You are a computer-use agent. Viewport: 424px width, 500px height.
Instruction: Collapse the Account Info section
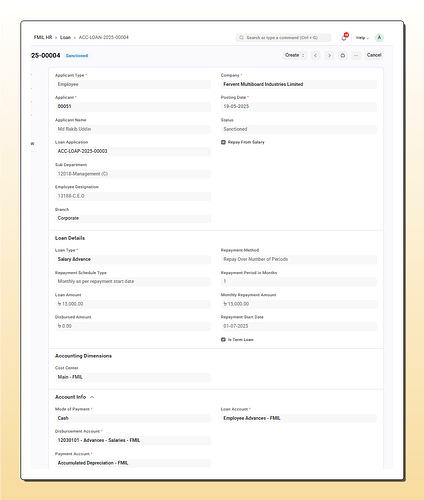pos(92,397)
